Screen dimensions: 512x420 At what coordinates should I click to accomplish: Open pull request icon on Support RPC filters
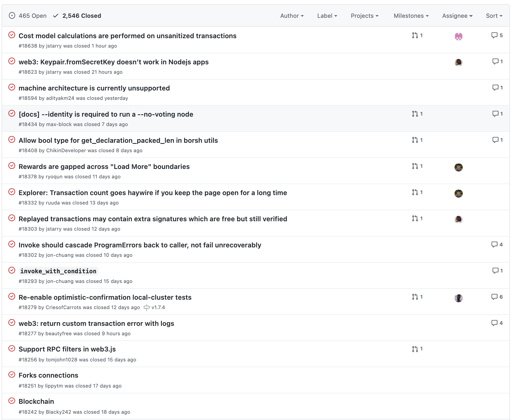coord(415,349)
